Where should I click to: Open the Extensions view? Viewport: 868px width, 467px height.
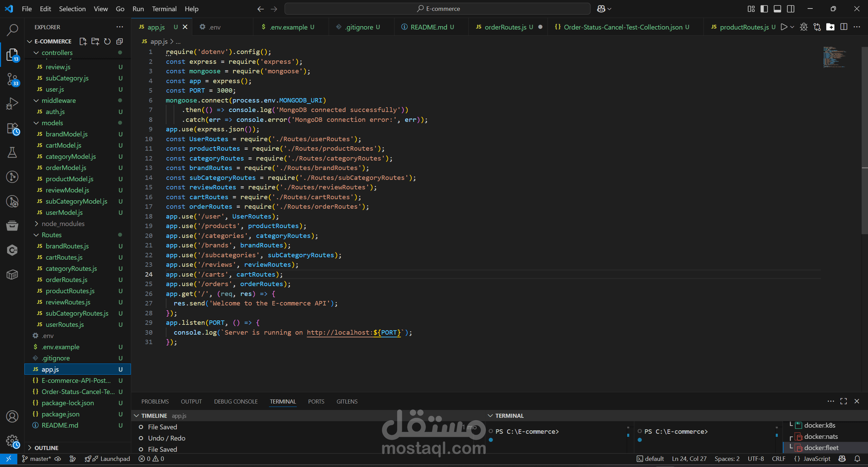pyautogui.click(x=12, y=129)
